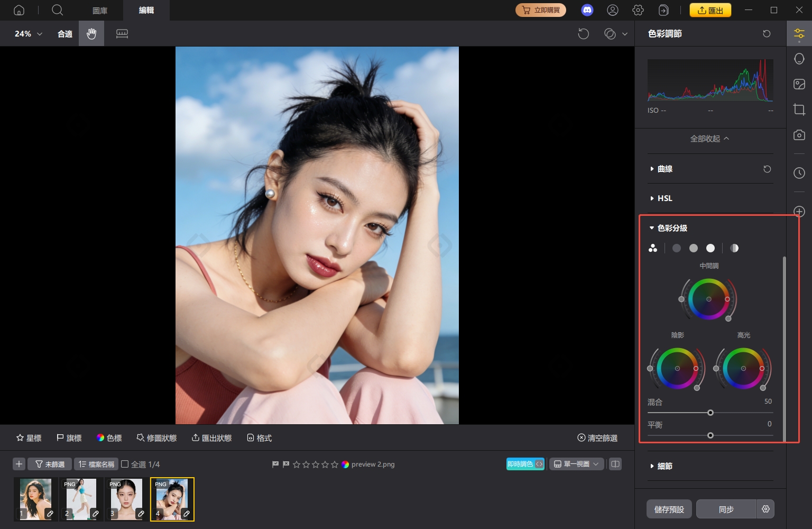Screen dimensions: 812x529
Task: Click the plus icon below the sidebar tools
Action: tap(799, 211)
